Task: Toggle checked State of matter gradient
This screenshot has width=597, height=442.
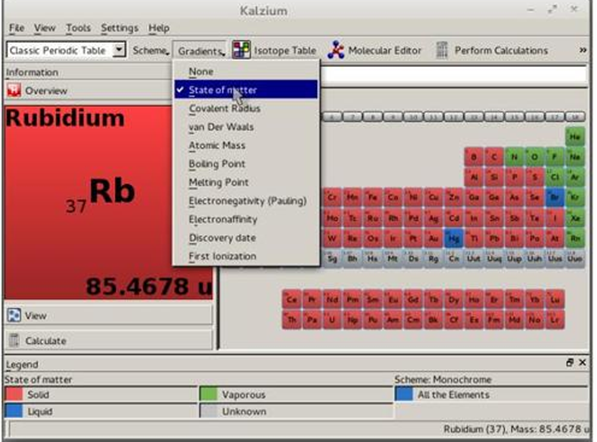Action: [x=246, y=89]
